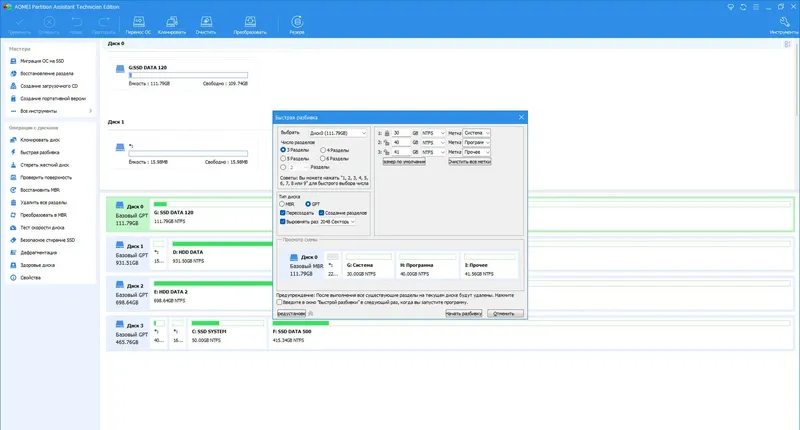
Task: Open the 2048 Секторы alignment dropdown
Action: click(x=337, y=222)
